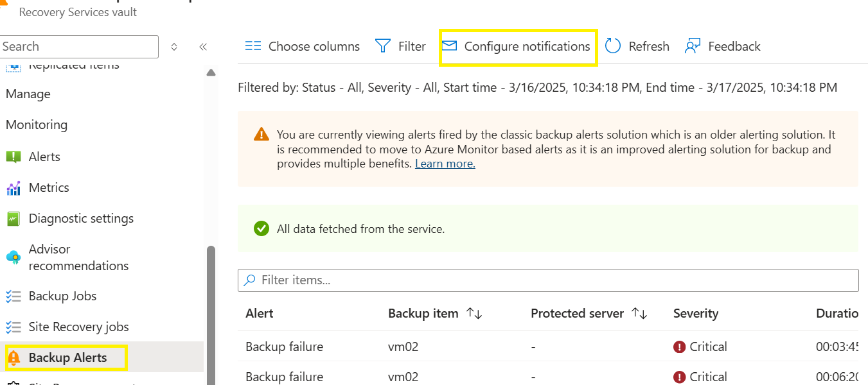Open Site Recovery jobs item

(78, 327)
